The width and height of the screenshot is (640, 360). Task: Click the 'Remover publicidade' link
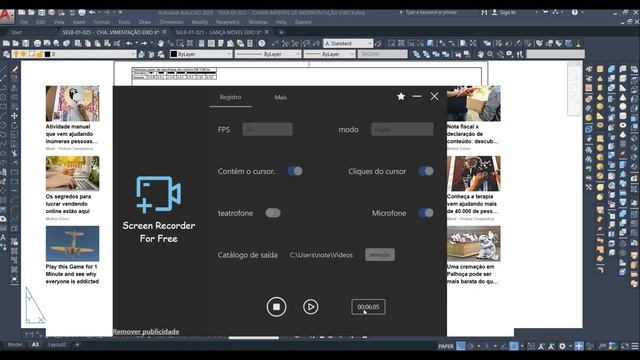click(146, 331)
